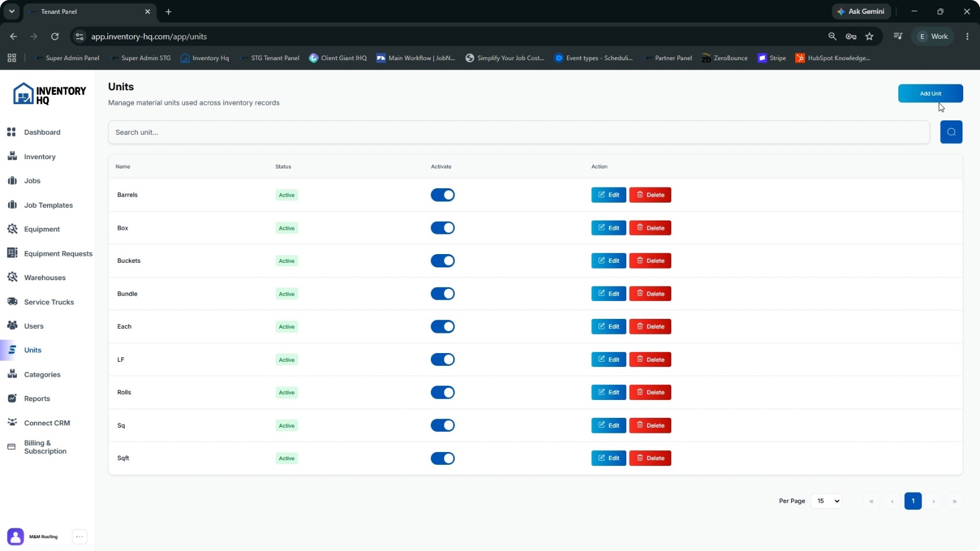Image resolution: width=980 pixels, height=551 pixels.
Task: Click the Service Trucks sidebar icon
Action: [x=12, y=302]
